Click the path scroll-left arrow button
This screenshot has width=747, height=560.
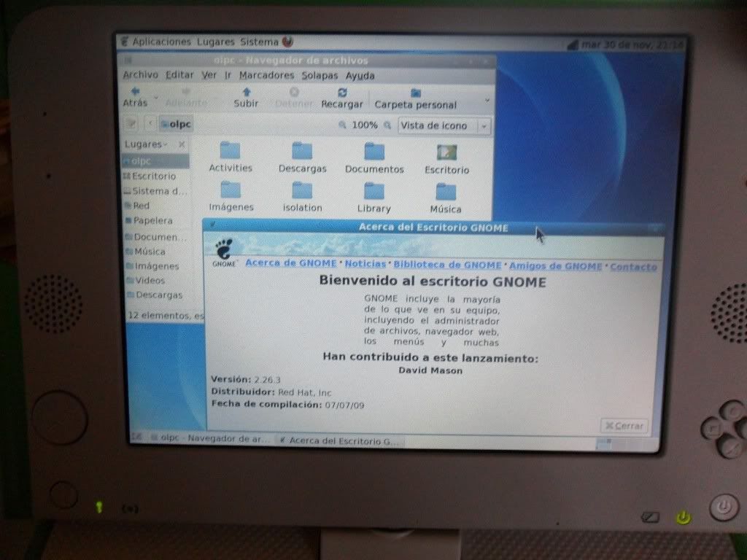(150, 124)
